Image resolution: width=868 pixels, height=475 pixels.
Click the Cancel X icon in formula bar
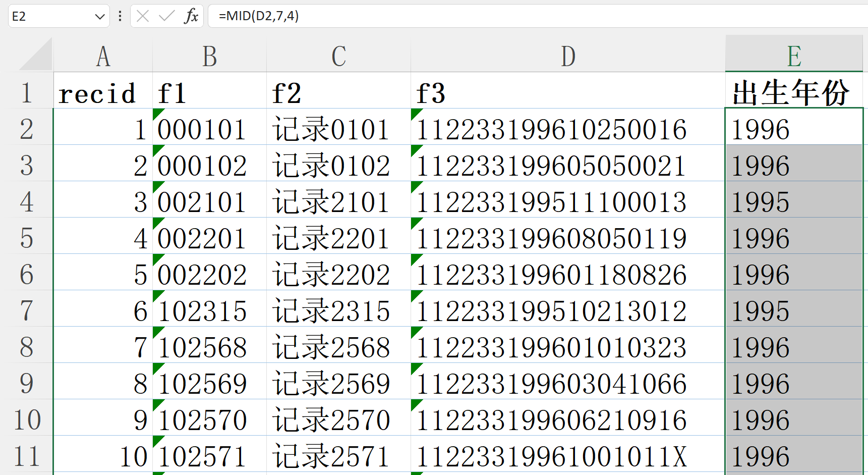143,16
